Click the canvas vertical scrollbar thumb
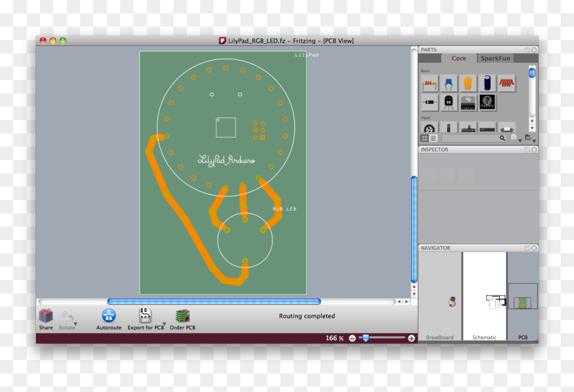The width and height of the screenshot is (574, 392). click(x=414, y=229)
